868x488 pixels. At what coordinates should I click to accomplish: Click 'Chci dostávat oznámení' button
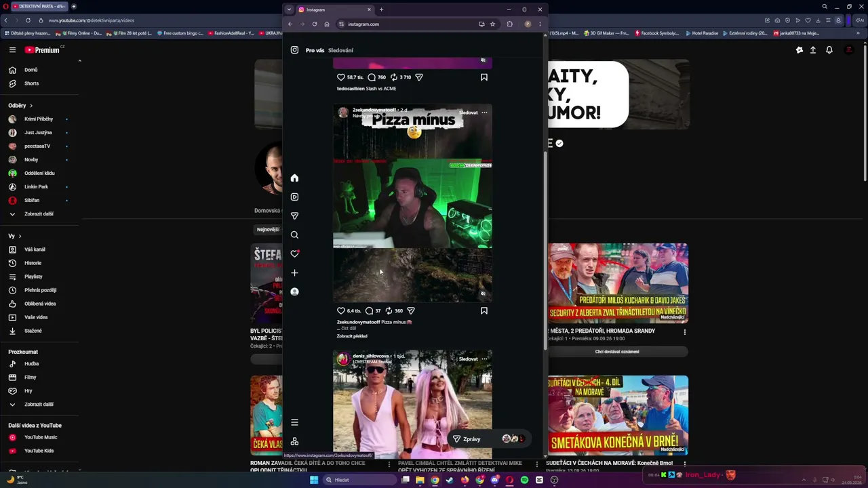[617, 352]
